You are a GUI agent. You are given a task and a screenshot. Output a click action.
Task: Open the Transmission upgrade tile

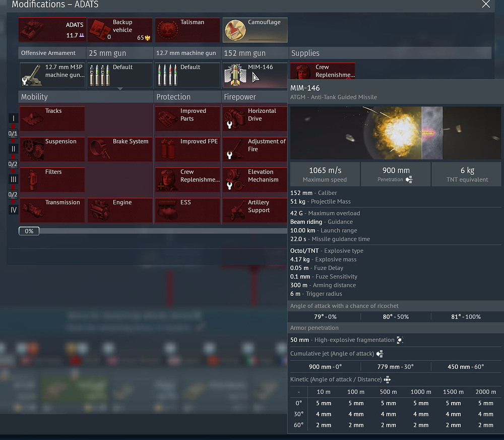[52, 210]
